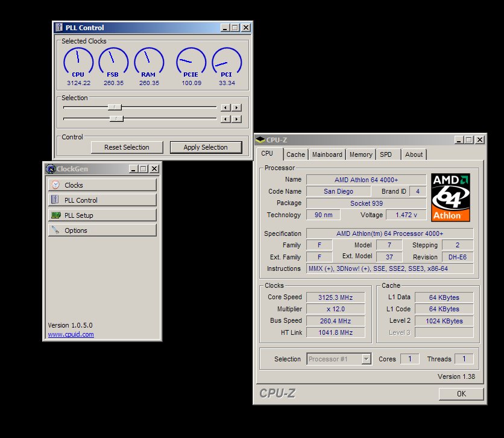Click right arrow of first slider
The image size is (504, 438).
237,107
